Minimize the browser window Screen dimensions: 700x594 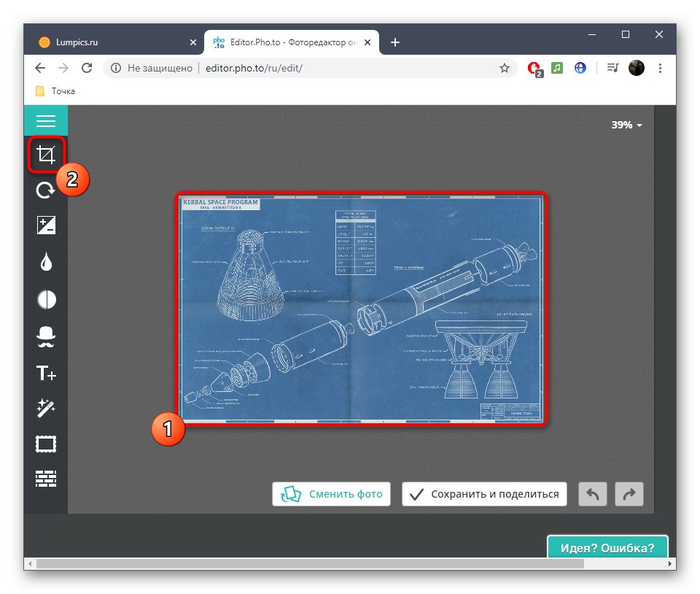pyautogui.click(x=592, y=34)
